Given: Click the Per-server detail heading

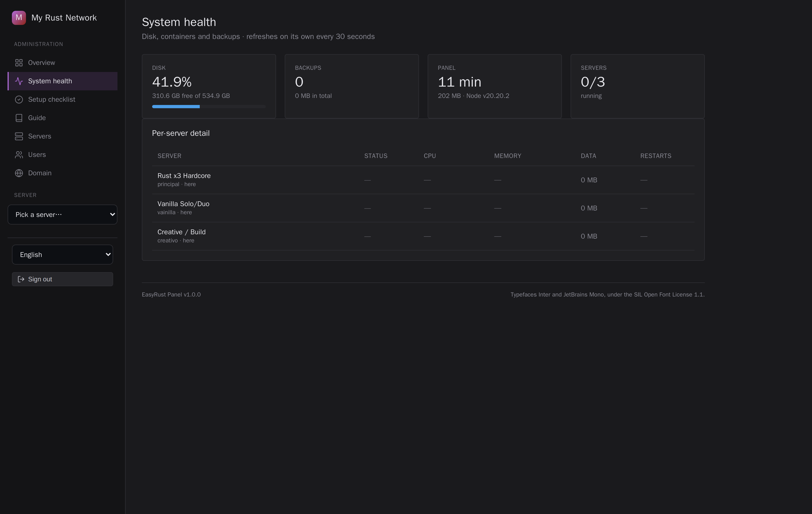Looking at the screenshot, I should pyautogui.click(x=181, y=133).
